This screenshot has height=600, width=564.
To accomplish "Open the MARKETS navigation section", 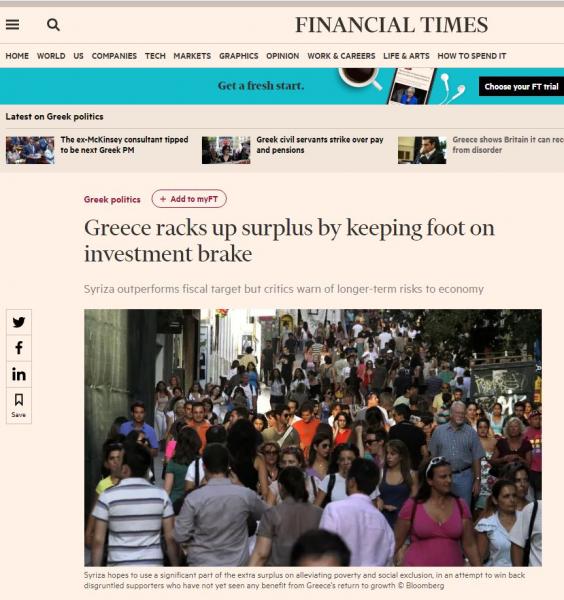I will click(192, 56).
